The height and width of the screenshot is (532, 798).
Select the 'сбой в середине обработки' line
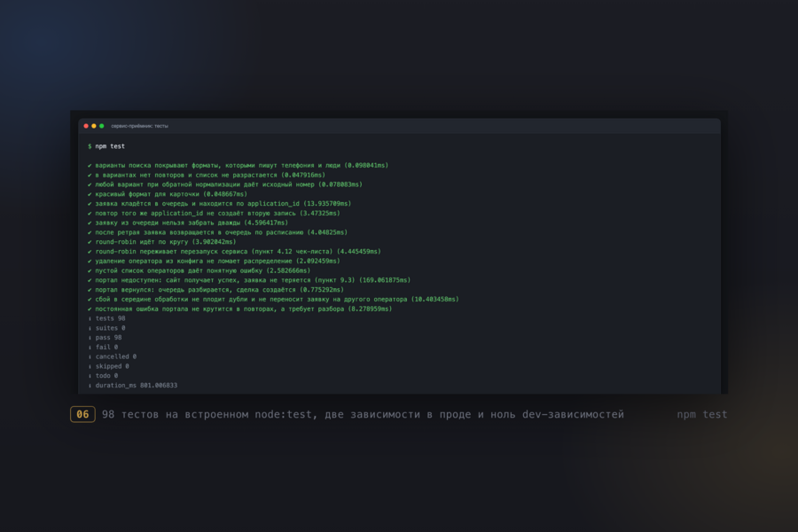coord(273,300)
